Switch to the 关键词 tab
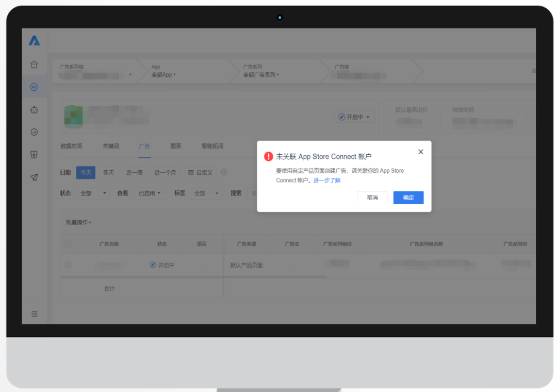557x392 pixels. pyautogui.click(x=111, y=146)
